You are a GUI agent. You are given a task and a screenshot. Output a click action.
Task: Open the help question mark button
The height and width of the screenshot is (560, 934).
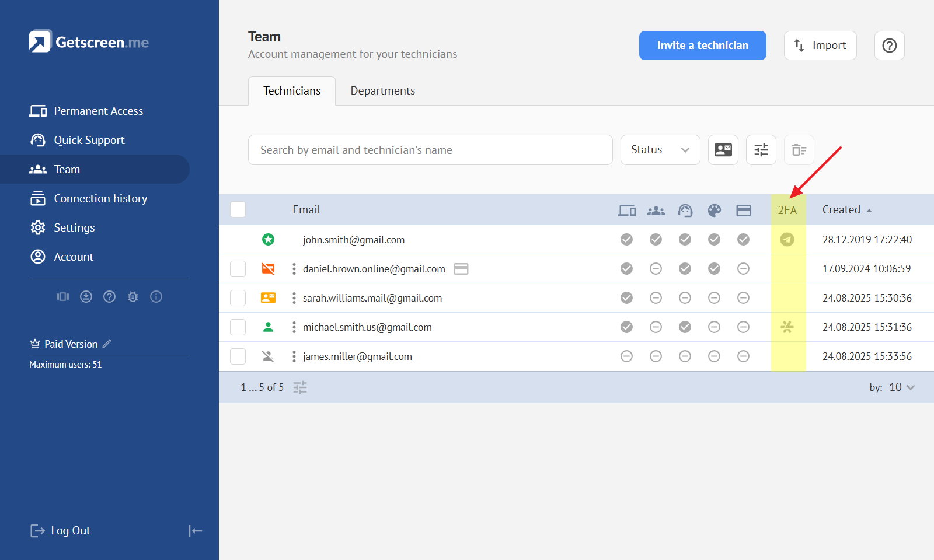(x=889, y=45)
